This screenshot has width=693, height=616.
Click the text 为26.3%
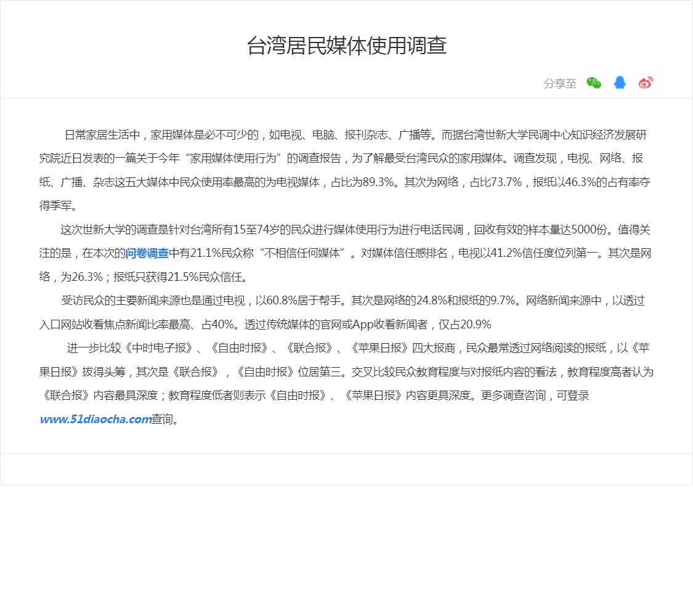tap(82, 277)
